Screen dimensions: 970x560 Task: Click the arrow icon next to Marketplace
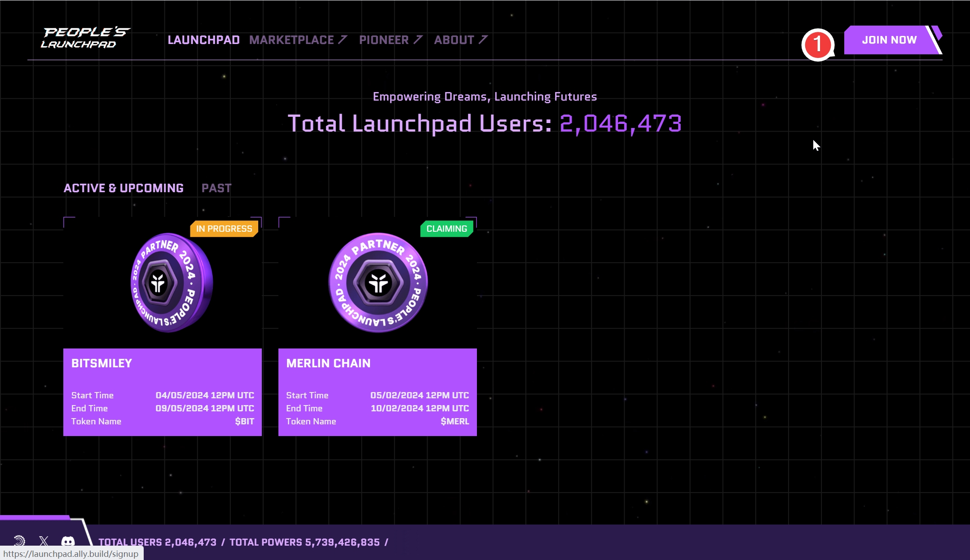(343, 40)
